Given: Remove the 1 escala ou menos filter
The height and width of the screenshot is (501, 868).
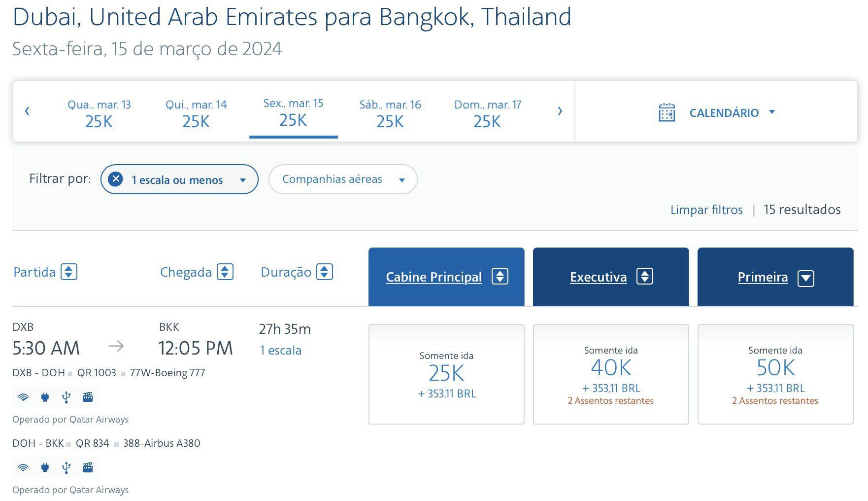Looking at the screenshot, I should coord(115,179).
